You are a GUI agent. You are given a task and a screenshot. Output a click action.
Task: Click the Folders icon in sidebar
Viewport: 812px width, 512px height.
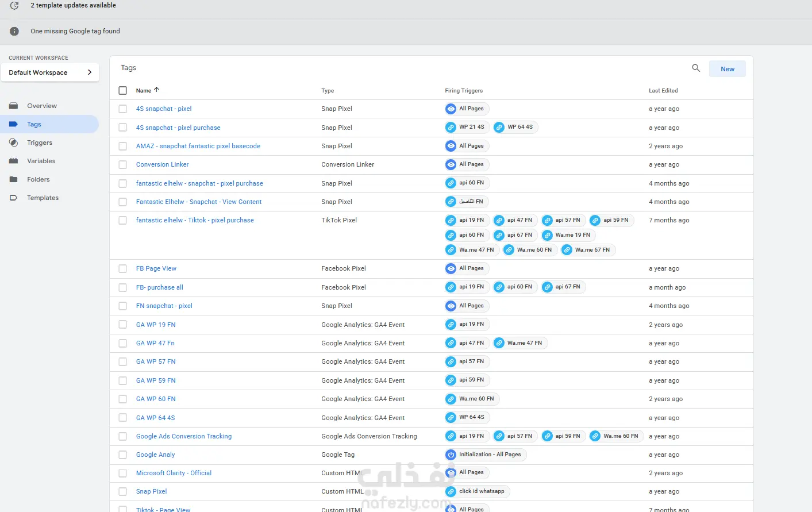pyautogui.click(x=14, y=179)
